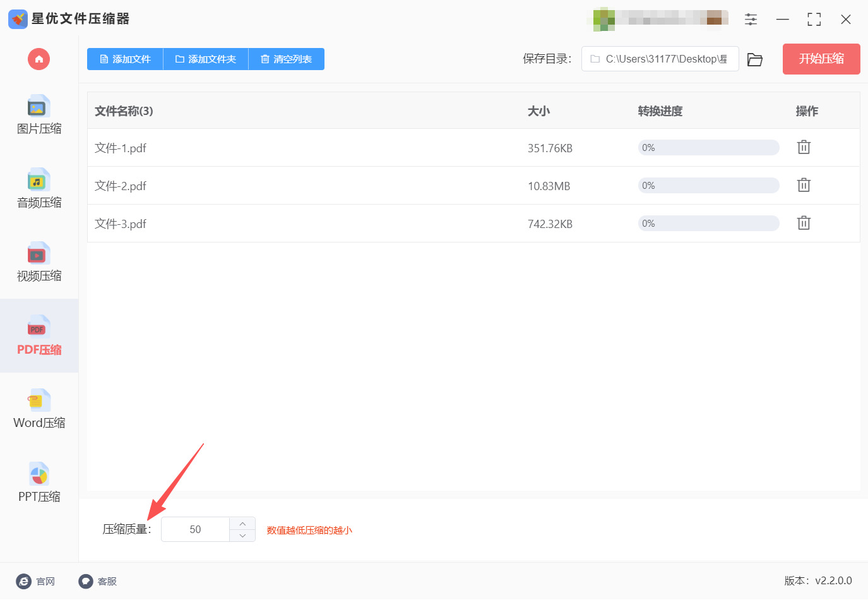The width and height of the screenshot is (868, 600).
Task: Open the 客服 customer service link
Action: pyautogui.click(x=97, y=581)
